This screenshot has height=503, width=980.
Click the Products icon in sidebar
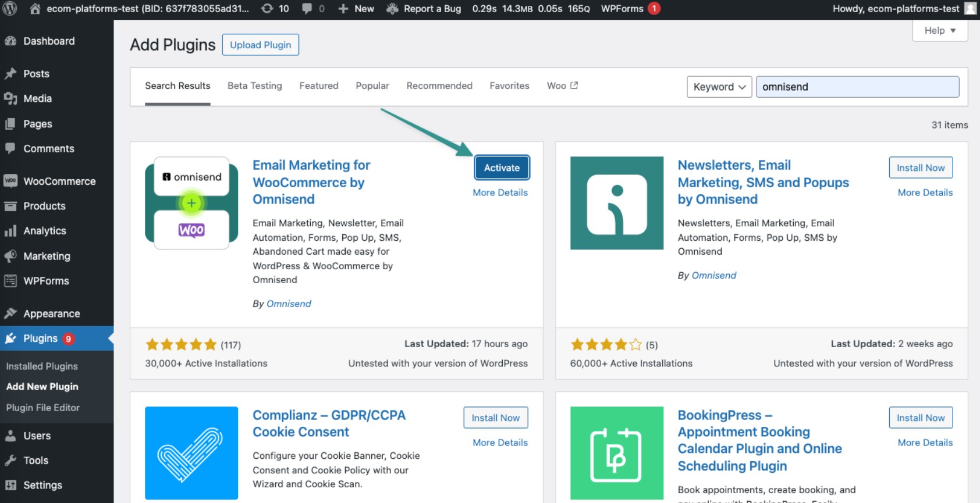(10, 206)
